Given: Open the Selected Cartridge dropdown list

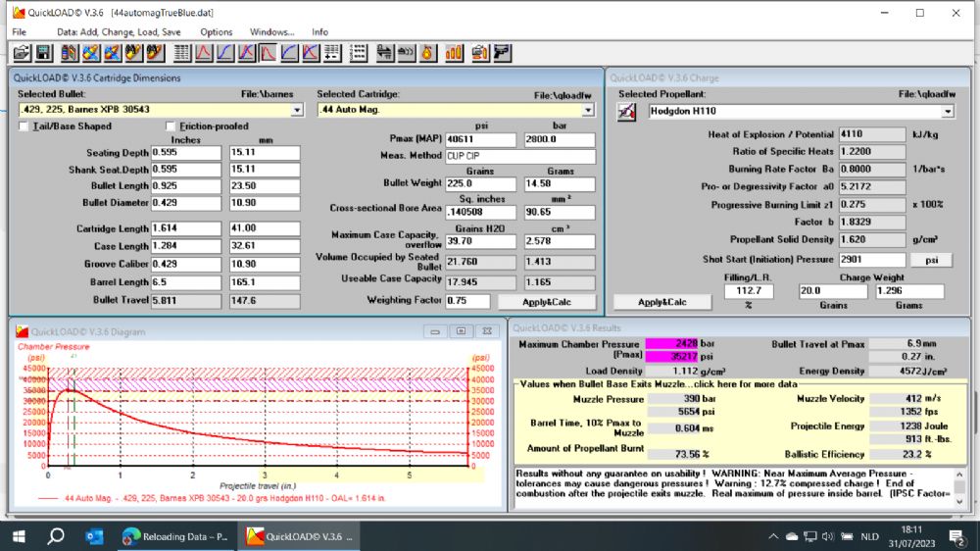Looking at the screenshot, I should (588, 110).
